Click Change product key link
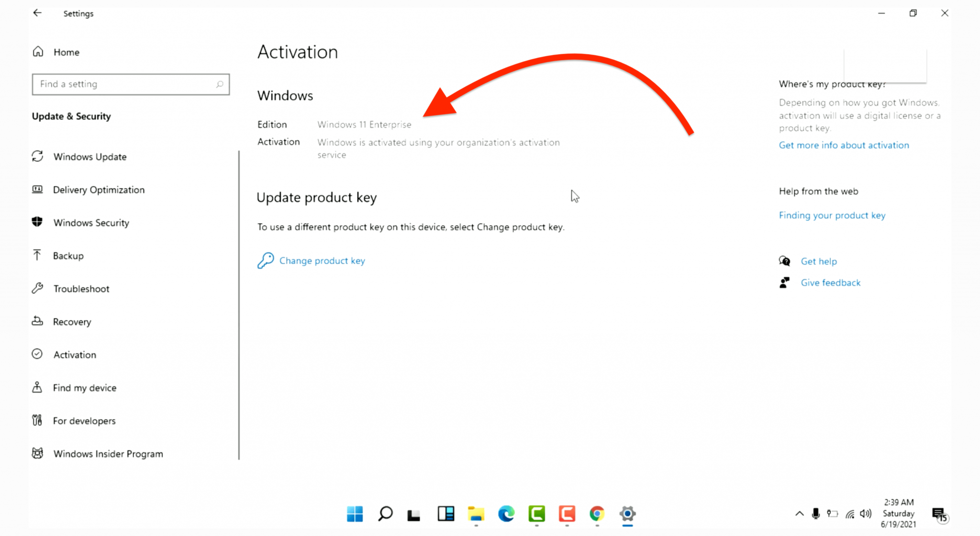 click(322, 261)
